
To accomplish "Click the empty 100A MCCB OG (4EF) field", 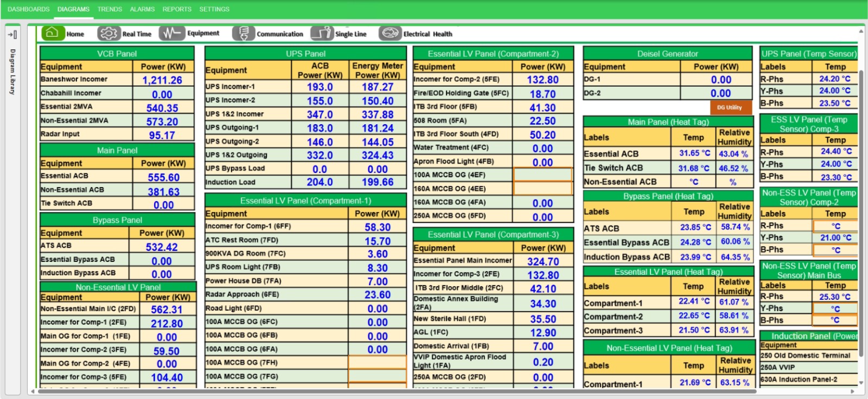I will click(x=542, y=175).
